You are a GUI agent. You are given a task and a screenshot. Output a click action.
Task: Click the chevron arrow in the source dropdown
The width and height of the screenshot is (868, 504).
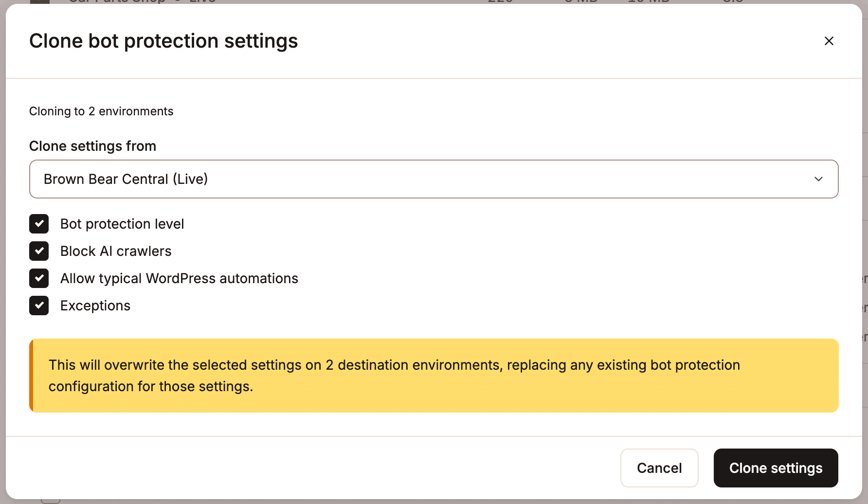pyautogui.click(x=818, y=179)
